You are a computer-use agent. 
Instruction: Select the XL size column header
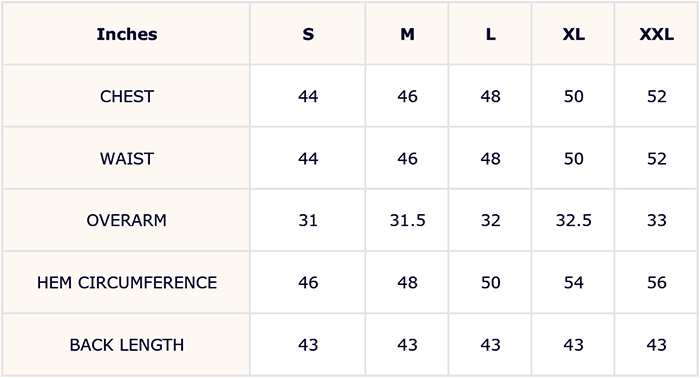[x=573, y=34]
